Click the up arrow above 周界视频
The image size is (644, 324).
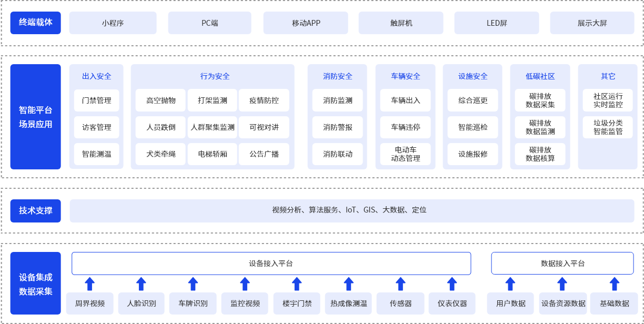[x=89, y=284]
